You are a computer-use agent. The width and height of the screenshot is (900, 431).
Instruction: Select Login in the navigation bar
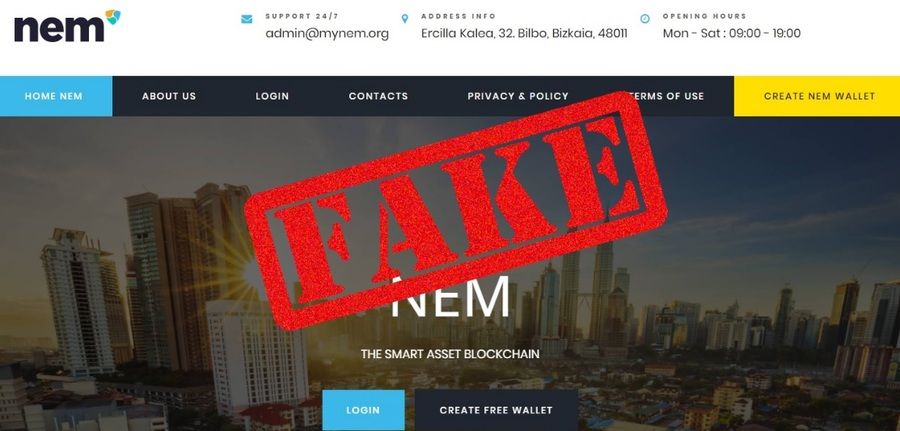(x=272, y=96)
